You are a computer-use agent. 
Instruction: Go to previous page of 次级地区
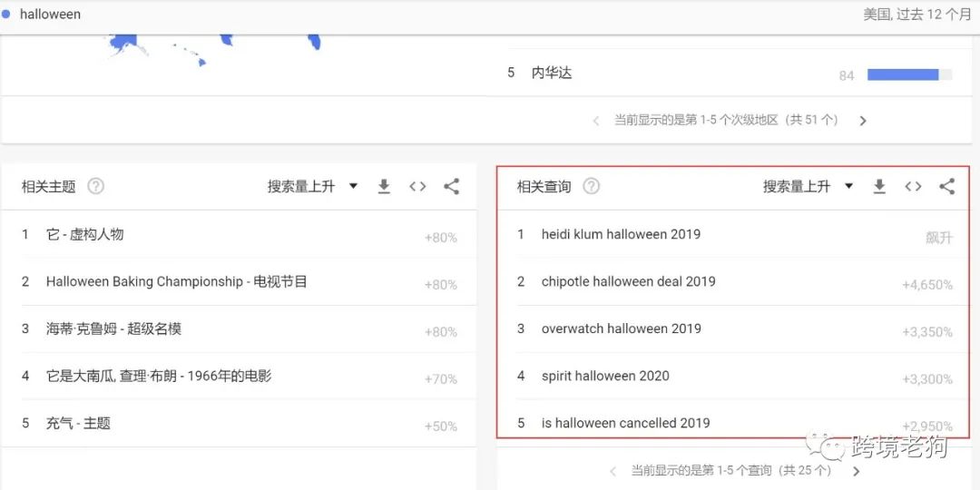point(596,121)
